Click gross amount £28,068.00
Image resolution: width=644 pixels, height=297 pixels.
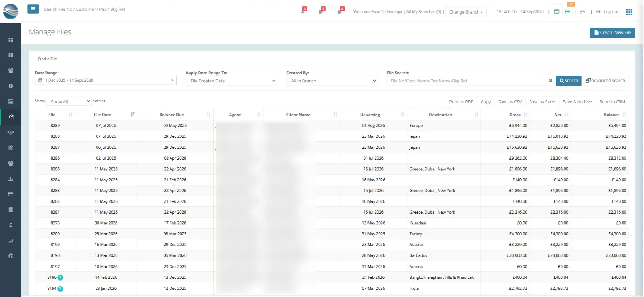(517, 255)
